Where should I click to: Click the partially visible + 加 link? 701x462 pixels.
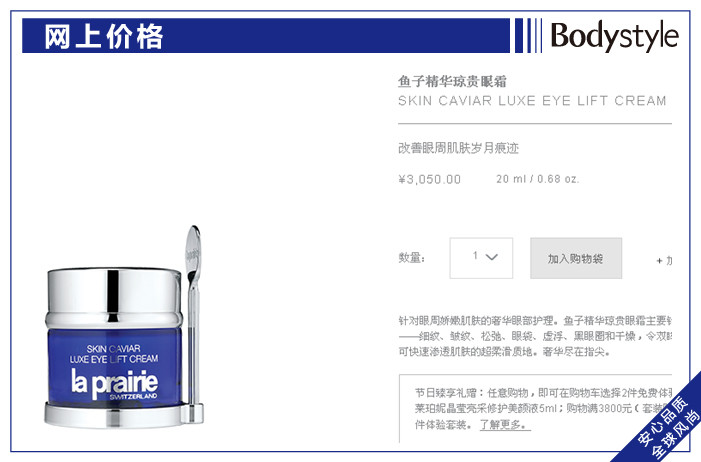[664, 260]
